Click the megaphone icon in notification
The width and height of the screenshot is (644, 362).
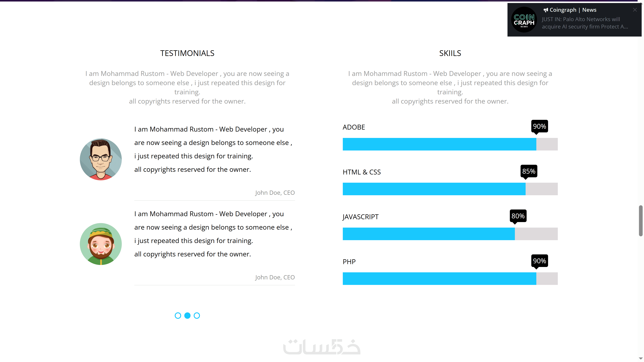pyautogui.click(x=546, y=10)
